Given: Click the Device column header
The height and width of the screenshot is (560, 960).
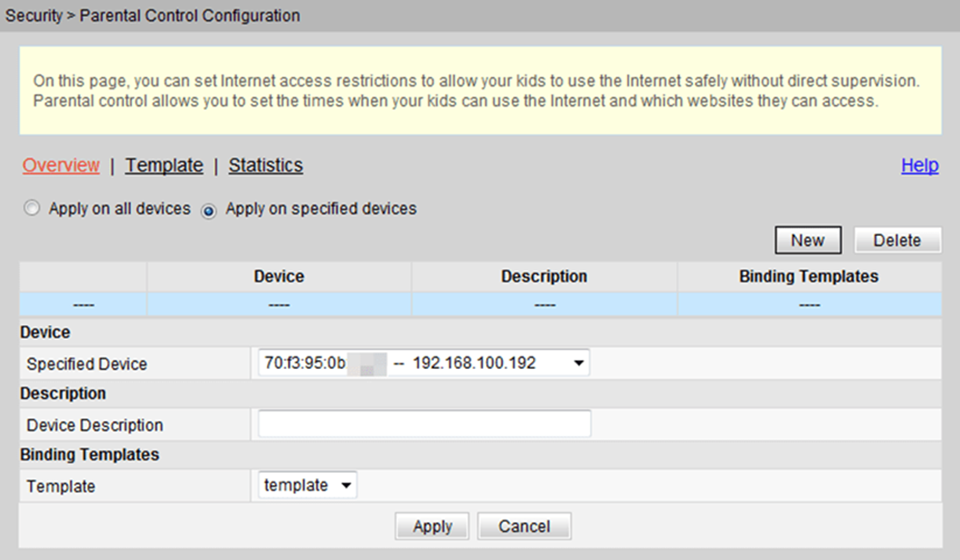Looking at the screenshot, I should (279, 276).
